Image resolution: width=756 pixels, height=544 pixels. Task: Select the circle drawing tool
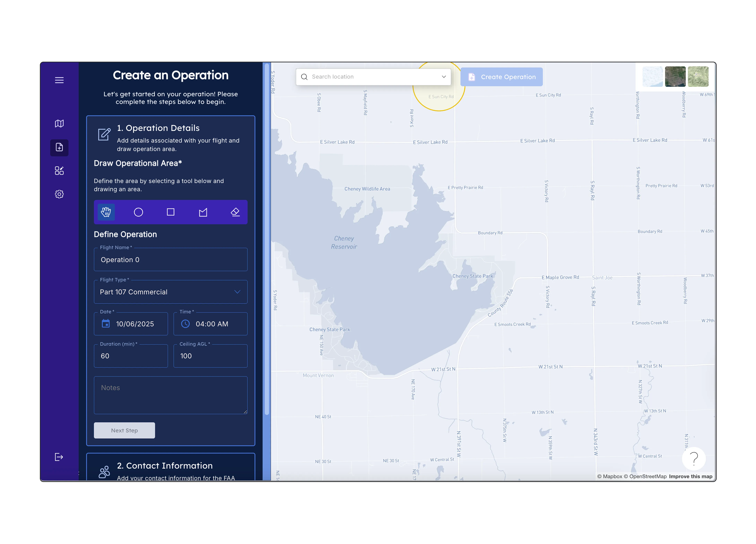pyautogui.click(x=138, y=212)
